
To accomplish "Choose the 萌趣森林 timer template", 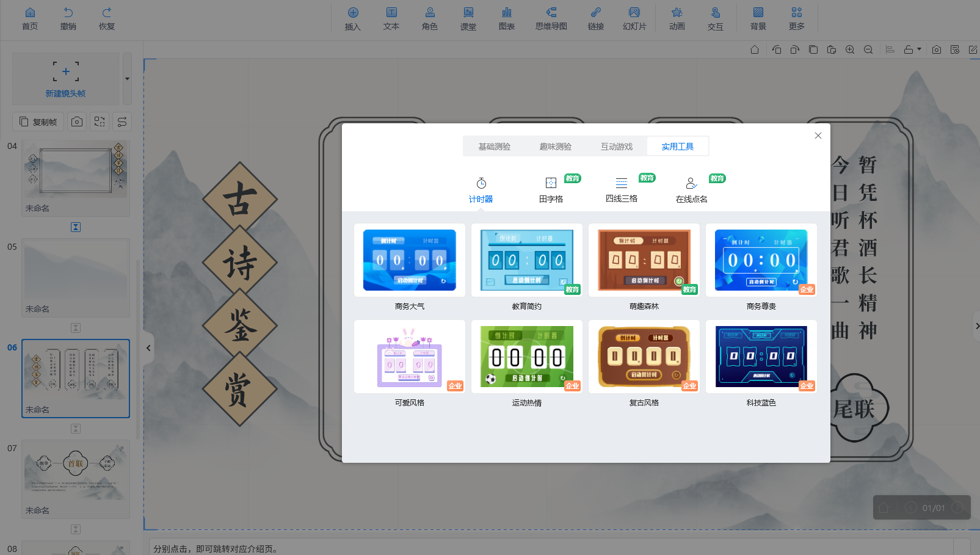I will (644, 260).
